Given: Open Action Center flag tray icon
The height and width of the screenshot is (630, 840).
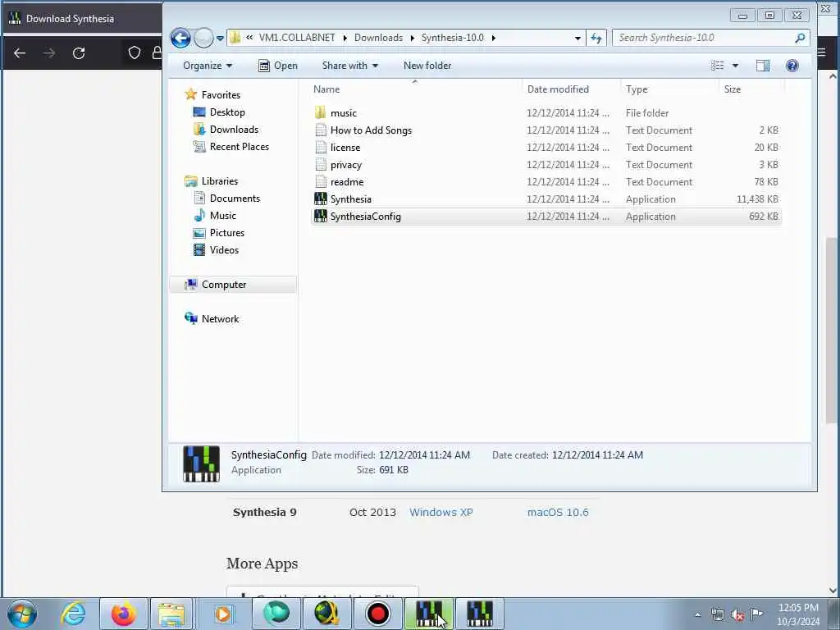Looking at the screenshot, I should point(756,614).
